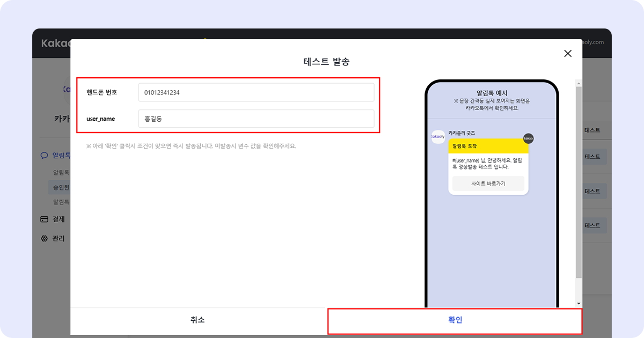Confirm test send with the 확인 button
This screenshot has height=338, width=644.
(455, 320)
